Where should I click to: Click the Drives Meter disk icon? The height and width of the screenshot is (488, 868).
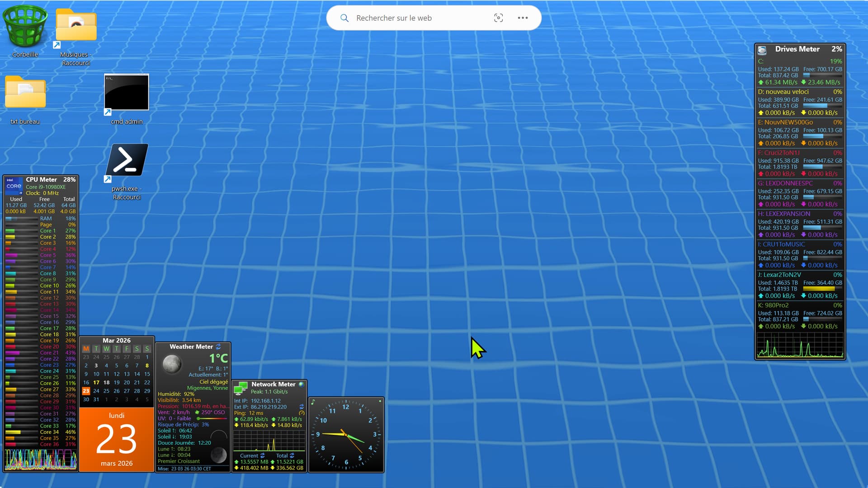[x=762, y=50]
